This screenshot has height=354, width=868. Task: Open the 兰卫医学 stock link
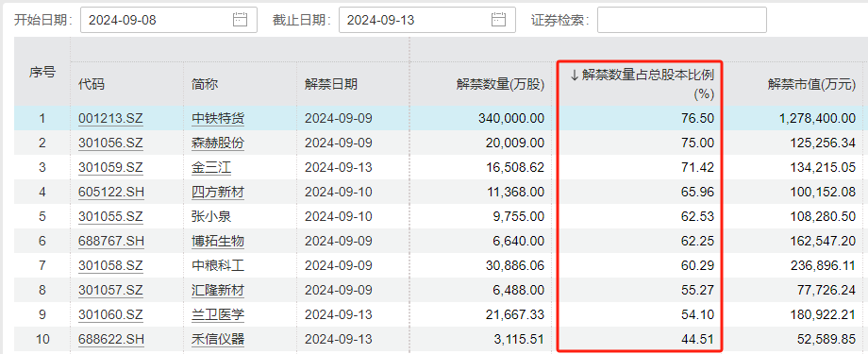pos(218,314)
